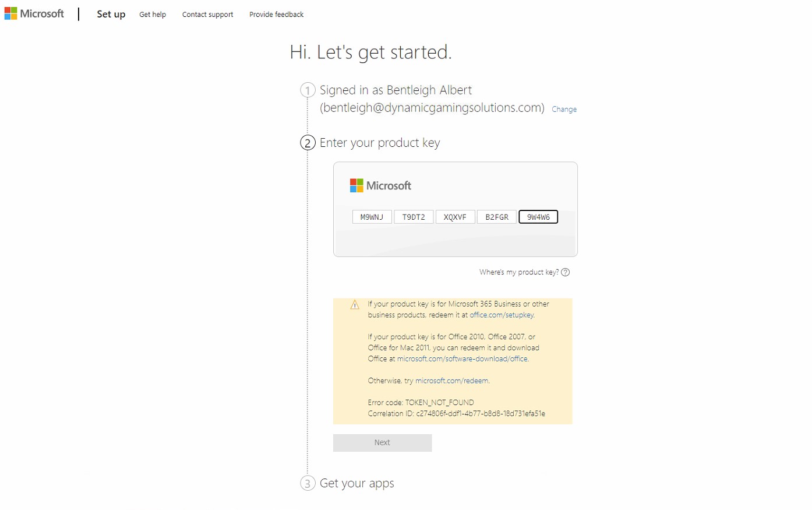Screen dimensions: 812x510
Task: Click the Microsoft logo in the header
Action: pyautogui.click(x=34, y=13)
